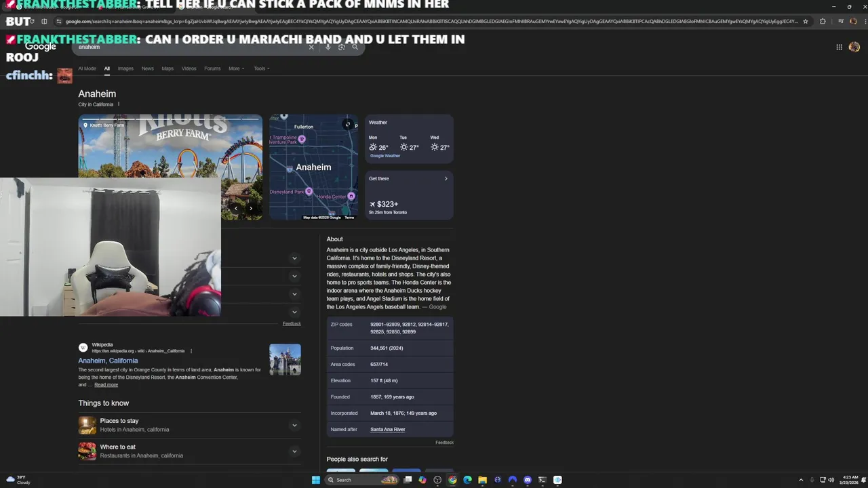The image size is (868, 488).
Task: Expand the first collapsed row above Feedback
Action: (x=294, y=258)
